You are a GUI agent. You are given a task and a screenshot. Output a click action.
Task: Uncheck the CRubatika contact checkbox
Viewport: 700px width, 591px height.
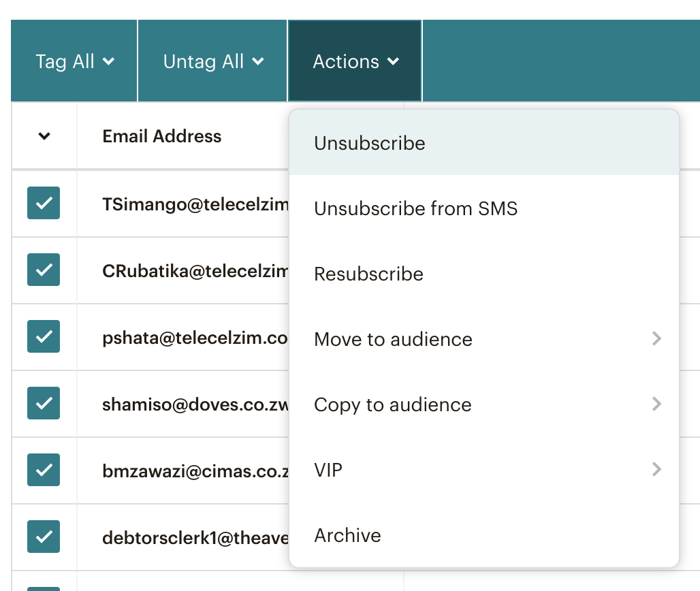pos(44,270)
